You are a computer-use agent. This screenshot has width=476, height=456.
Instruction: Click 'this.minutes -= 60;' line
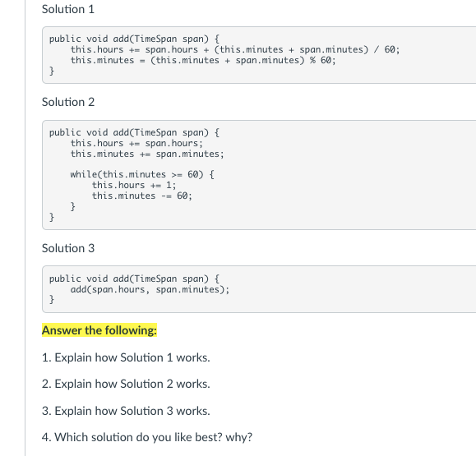point(142,196)
